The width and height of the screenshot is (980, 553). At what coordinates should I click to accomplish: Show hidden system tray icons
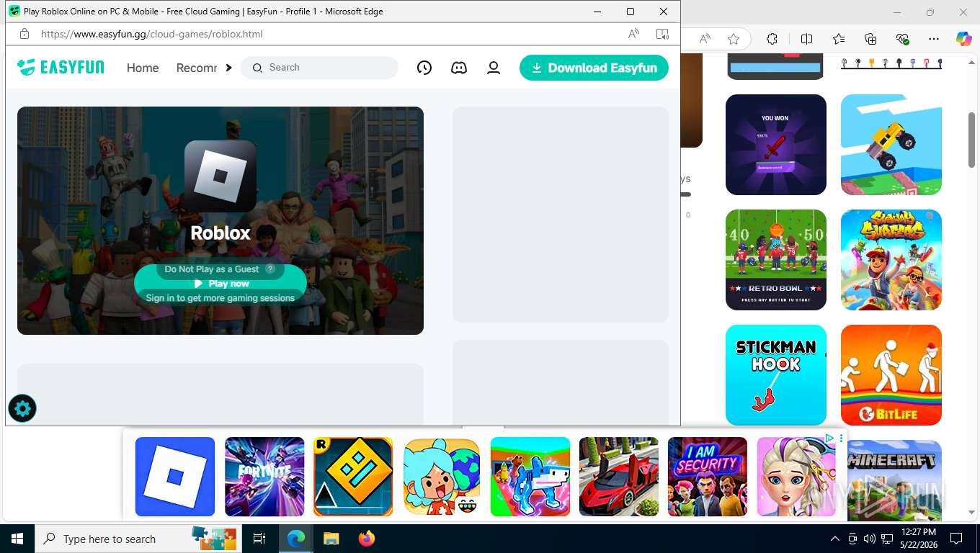[835, 539]
